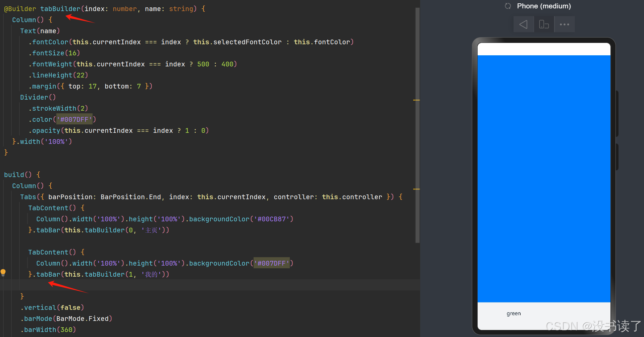Click the Divider() line

[38, 97]
